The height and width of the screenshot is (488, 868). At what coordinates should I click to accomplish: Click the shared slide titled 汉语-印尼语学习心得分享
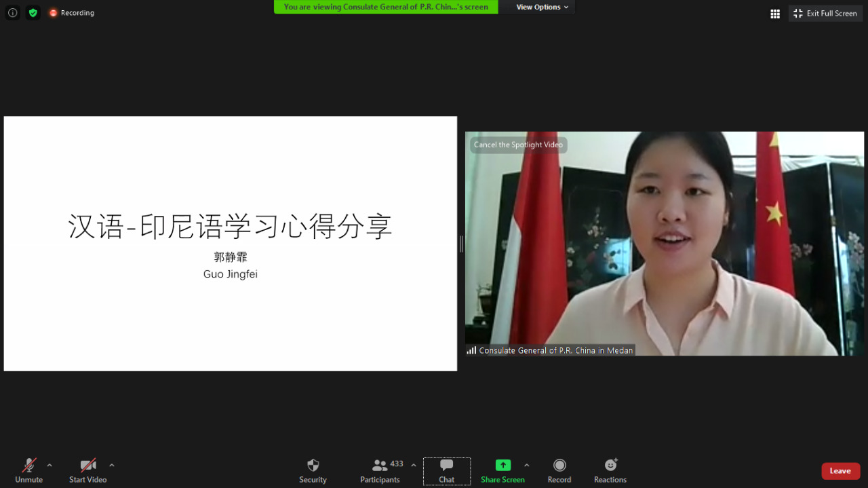point(231,244)
